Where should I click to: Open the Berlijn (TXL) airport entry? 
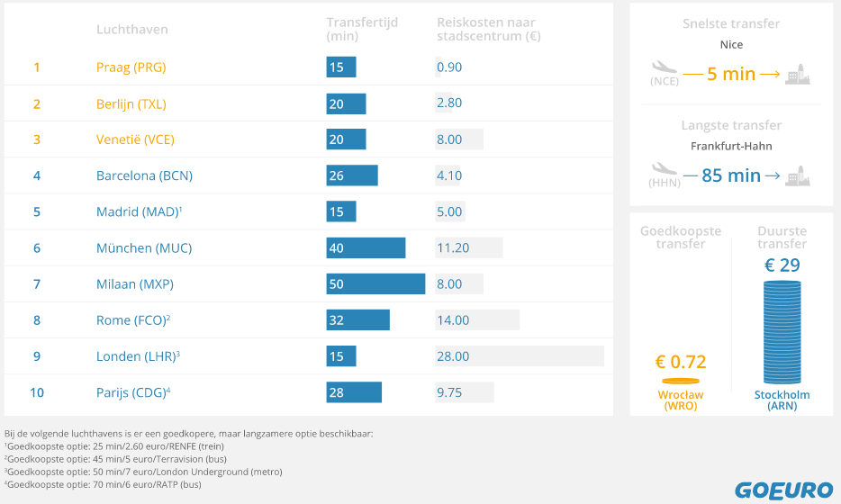[x=131, y=103]
